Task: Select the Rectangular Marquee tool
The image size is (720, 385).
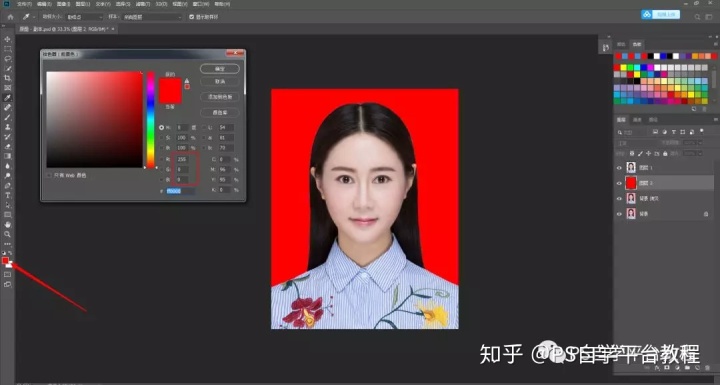Action: (x=7, y=49)
